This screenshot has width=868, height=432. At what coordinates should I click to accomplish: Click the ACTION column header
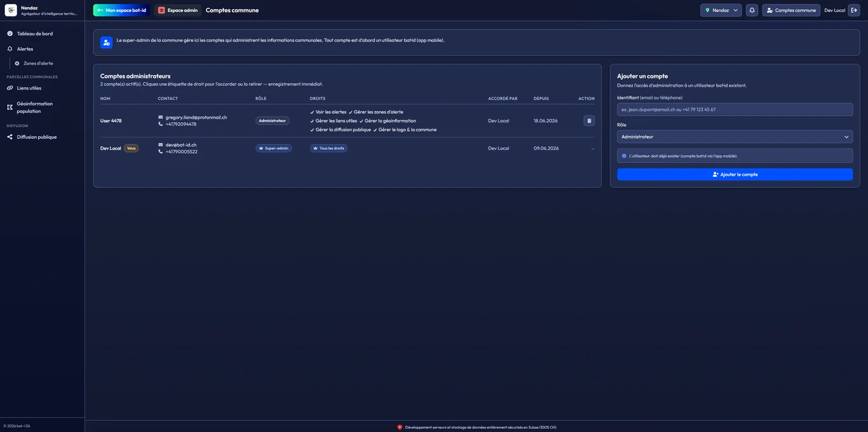pyautogui.click(x=587, y=98)
